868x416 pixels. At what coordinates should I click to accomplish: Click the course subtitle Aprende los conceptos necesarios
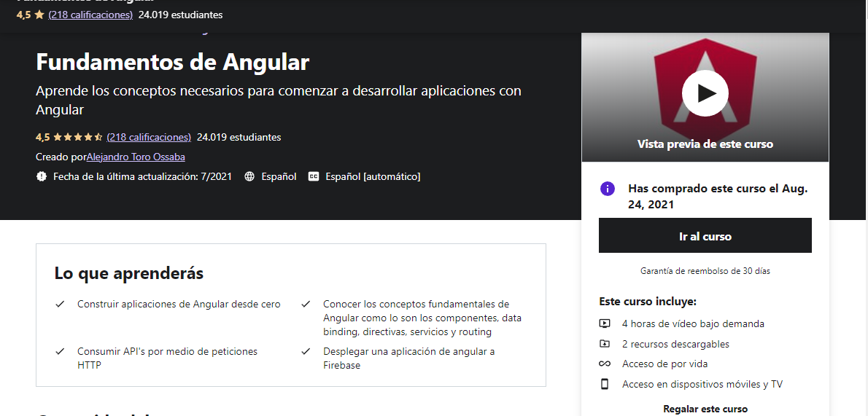point(279,100)
